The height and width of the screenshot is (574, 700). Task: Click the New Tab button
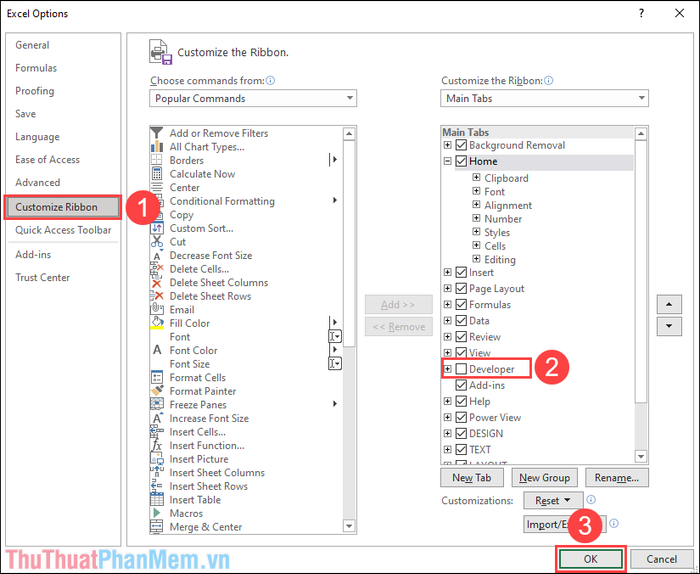471,478
